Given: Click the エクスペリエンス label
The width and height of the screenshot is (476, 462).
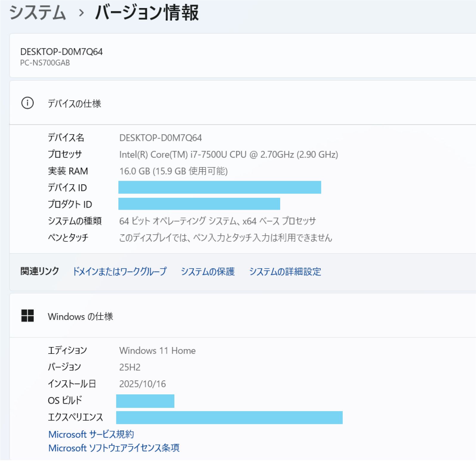Looking at the screenshot, I should coord(75,417).
